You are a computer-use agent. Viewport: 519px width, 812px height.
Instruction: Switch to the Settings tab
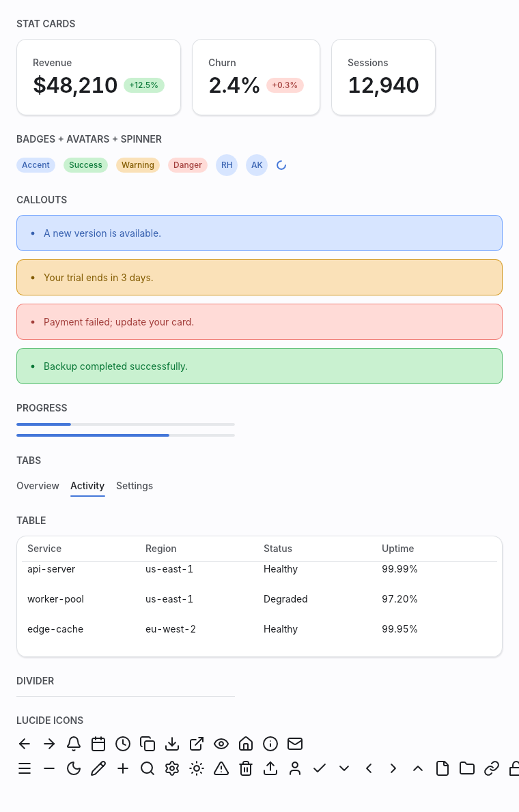click(x=135, y=486)
